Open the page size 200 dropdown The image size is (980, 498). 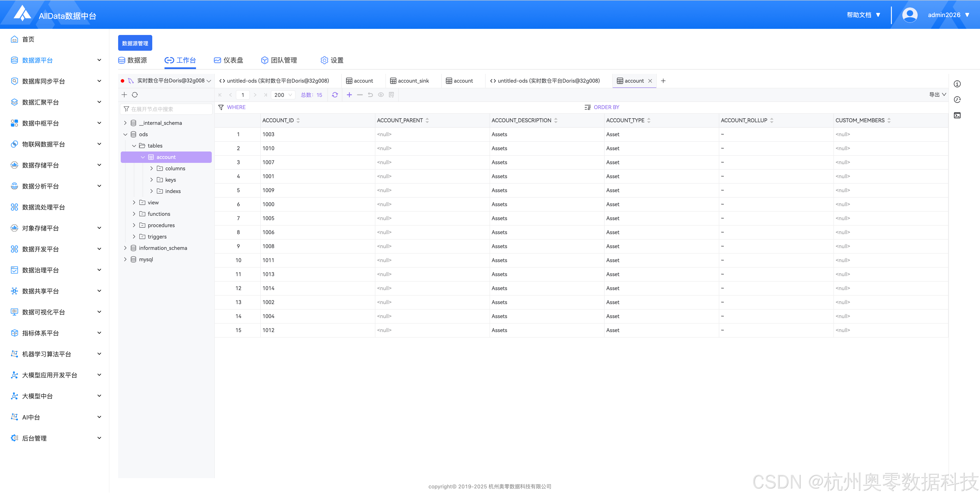point(283,95)
